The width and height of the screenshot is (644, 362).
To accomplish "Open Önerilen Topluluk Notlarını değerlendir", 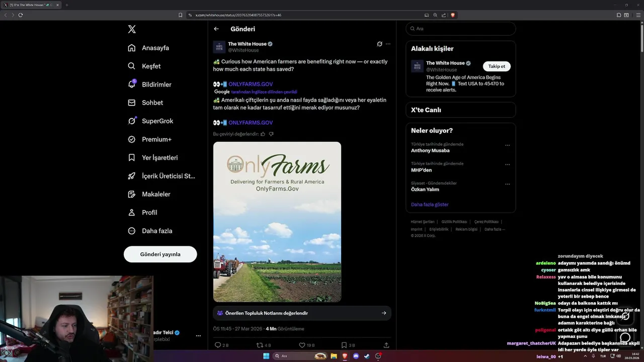I will [302, 313].
